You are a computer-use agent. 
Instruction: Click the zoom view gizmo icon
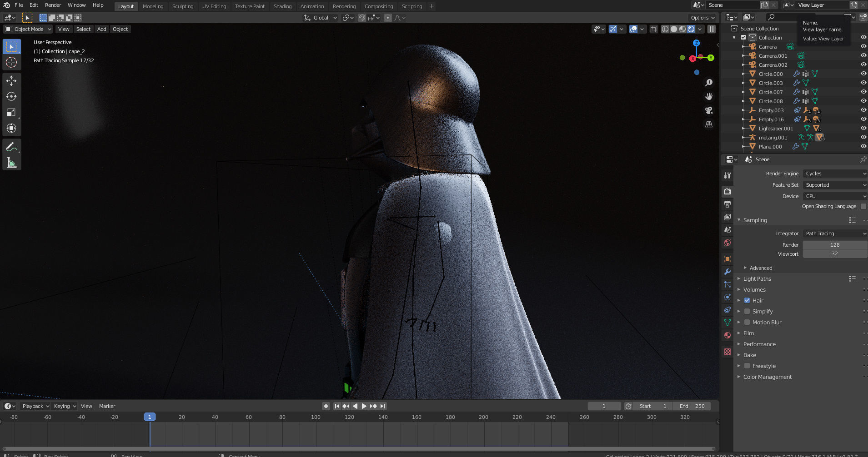(x=709, y=83)
